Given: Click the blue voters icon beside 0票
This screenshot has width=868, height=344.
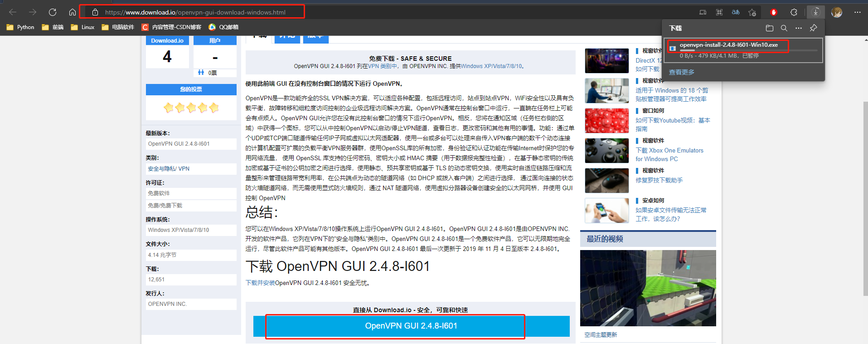Looking at the screenshot, I should [x=201, y=73].
